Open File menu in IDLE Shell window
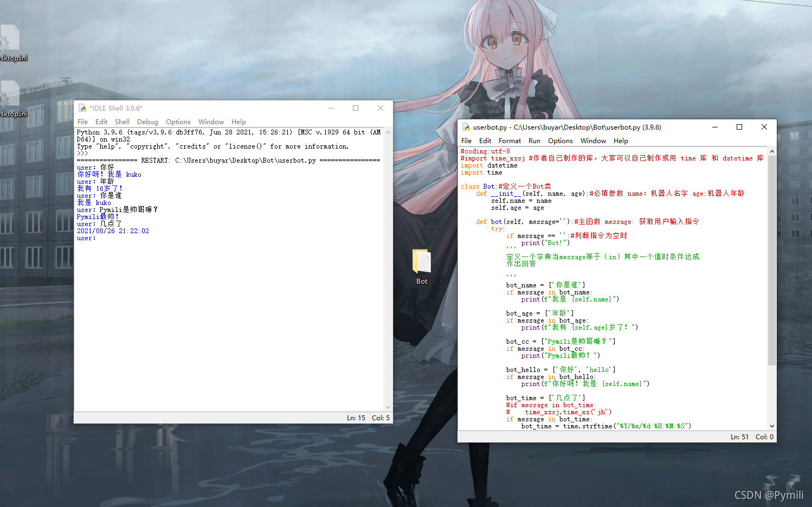The height and width of the screenshot is (507, 812). click(x=82, y=122)
